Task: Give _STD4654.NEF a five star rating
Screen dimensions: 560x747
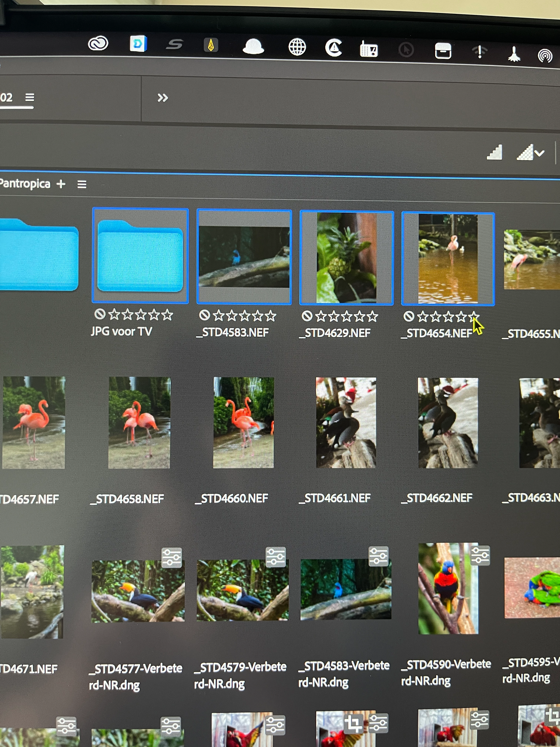Action: click(x=474, y=316)
